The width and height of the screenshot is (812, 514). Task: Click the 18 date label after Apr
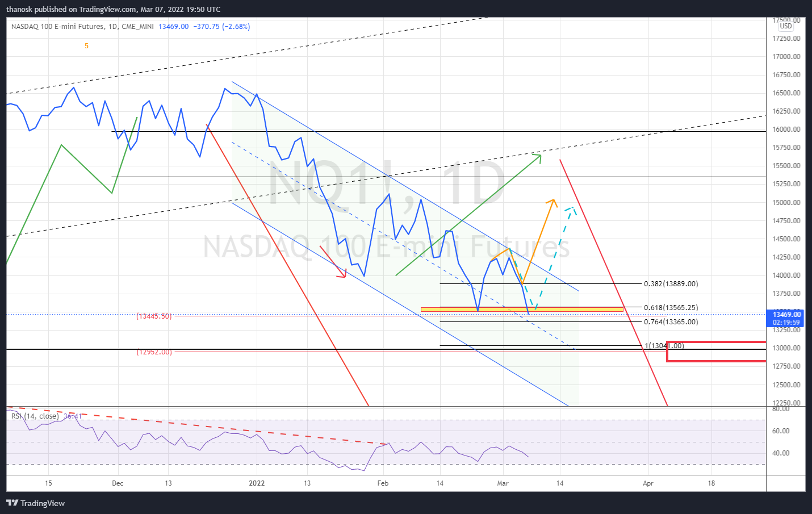click(711, 483)
